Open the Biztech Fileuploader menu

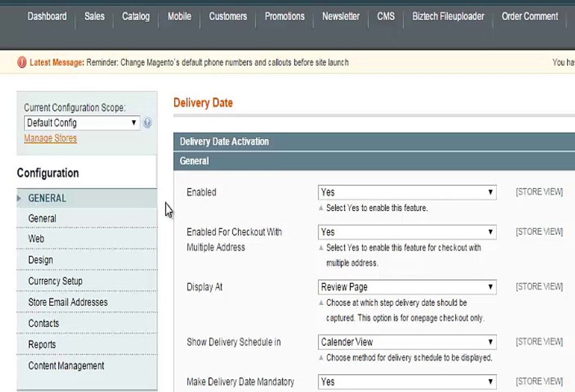(448, 16)
